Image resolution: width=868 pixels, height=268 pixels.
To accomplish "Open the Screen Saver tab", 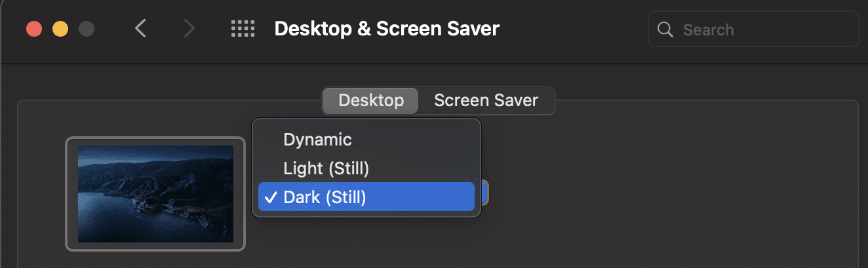I will tap(486, 101).
